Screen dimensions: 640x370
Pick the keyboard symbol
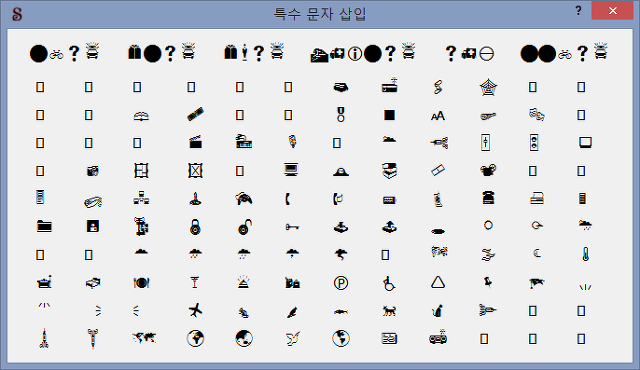pyautogui.click(x=389, y=200)
